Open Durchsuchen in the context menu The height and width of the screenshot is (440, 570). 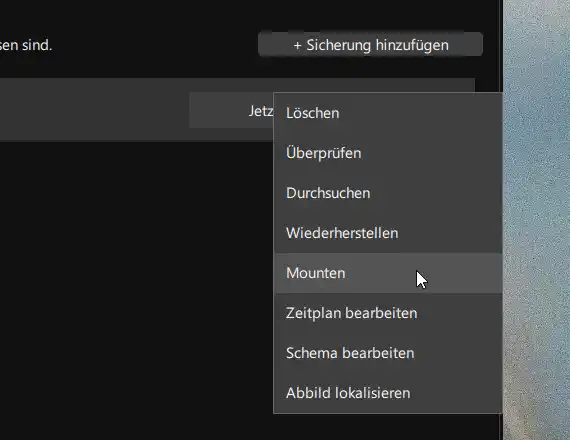[x=388, y=193]
